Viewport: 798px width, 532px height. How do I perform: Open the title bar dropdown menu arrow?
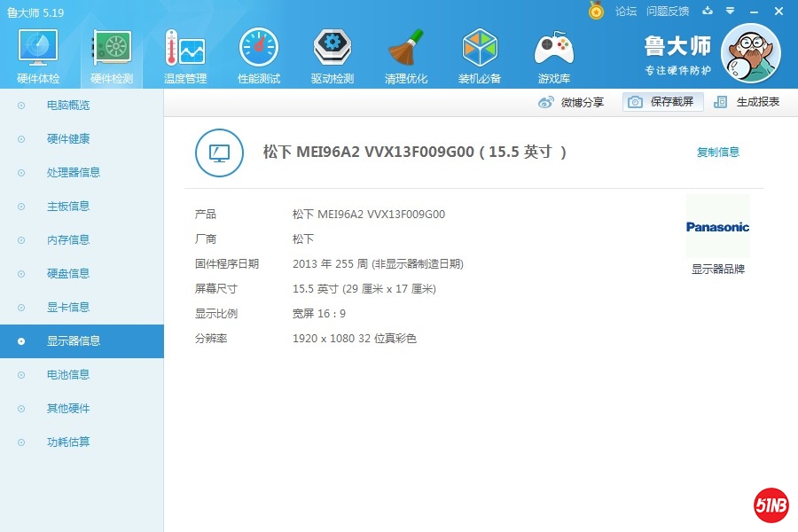coord(729,11)
